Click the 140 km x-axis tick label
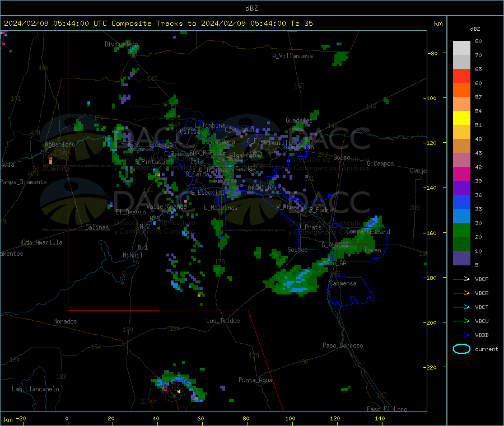The image size is (504, 426). click(380, 418)
